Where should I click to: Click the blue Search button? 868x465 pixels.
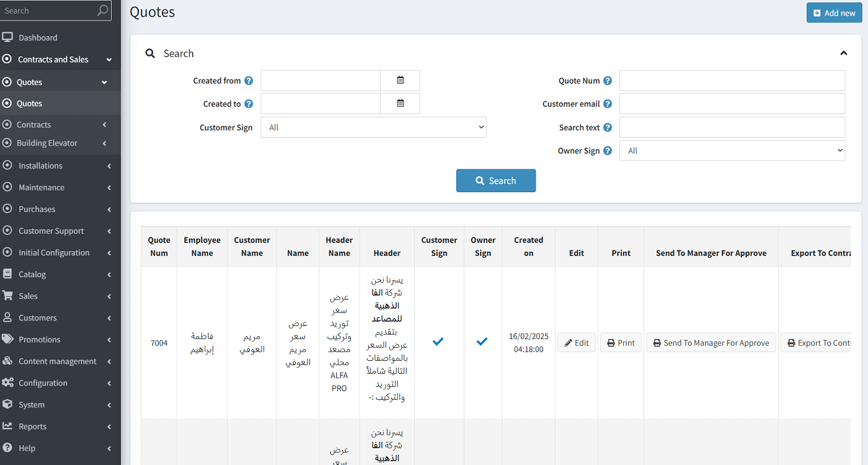tap(496, 180)
